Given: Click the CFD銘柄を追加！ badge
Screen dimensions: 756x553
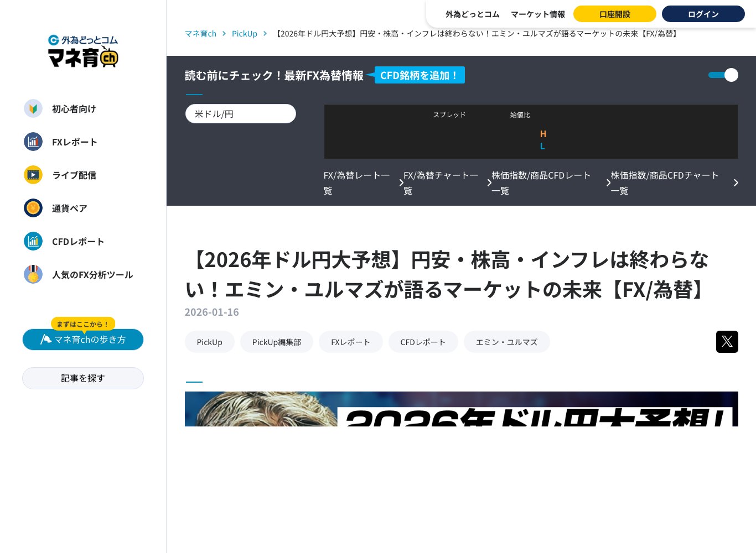Looking at the screenshot, I should click(420, 75).
